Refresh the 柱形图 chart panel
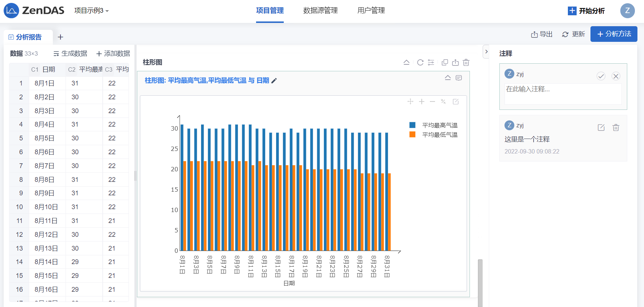This screenshot has width=644, height=307. [x=420, y=63]
